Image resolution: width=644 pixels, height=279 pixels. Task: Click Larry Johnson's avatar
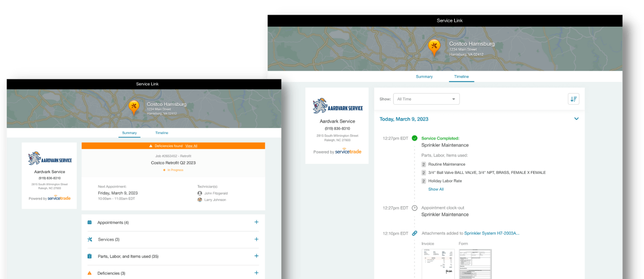(200, 200)
